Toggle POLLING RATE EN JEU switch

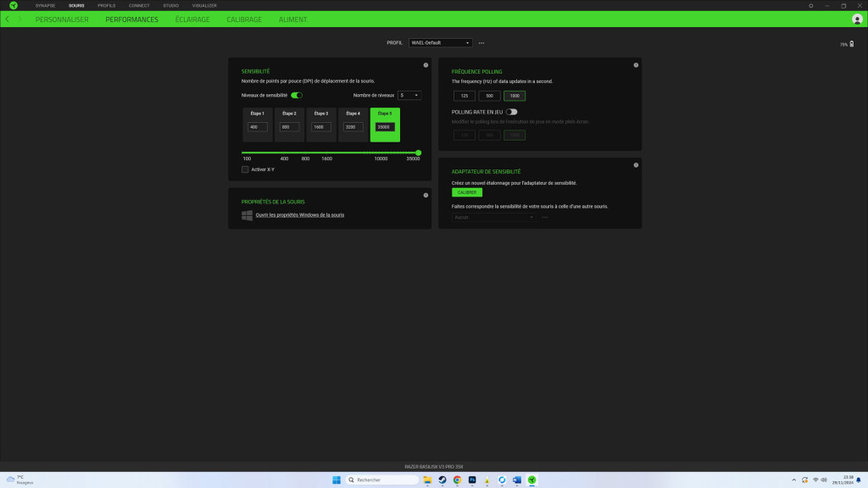(511, 112)
